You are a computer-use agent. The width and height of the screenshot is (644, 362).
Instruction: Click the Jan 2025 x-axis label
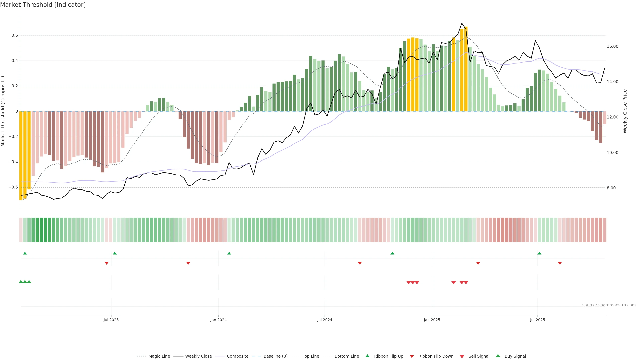(432, 320)
